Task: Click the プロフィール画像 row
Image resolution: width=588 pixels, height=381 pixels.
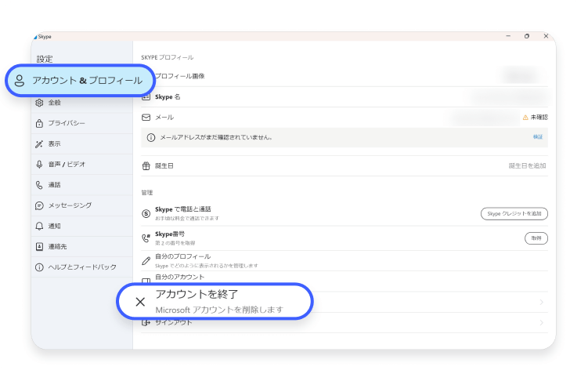Action: (345, 76)
